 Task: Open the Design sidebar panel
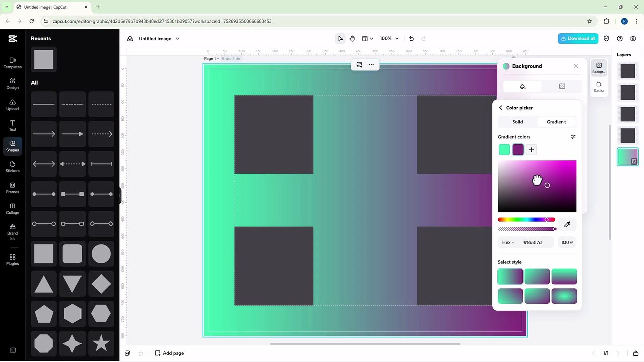coord(12,84)
